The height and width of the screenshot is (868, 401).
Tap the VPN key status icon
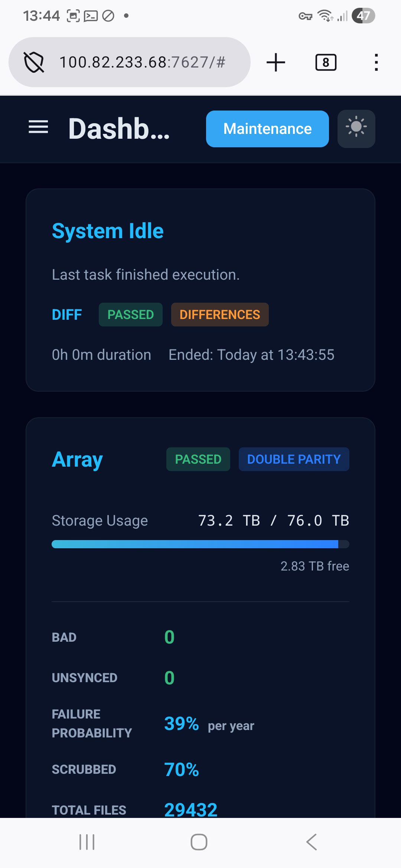(x=305, y=16)
